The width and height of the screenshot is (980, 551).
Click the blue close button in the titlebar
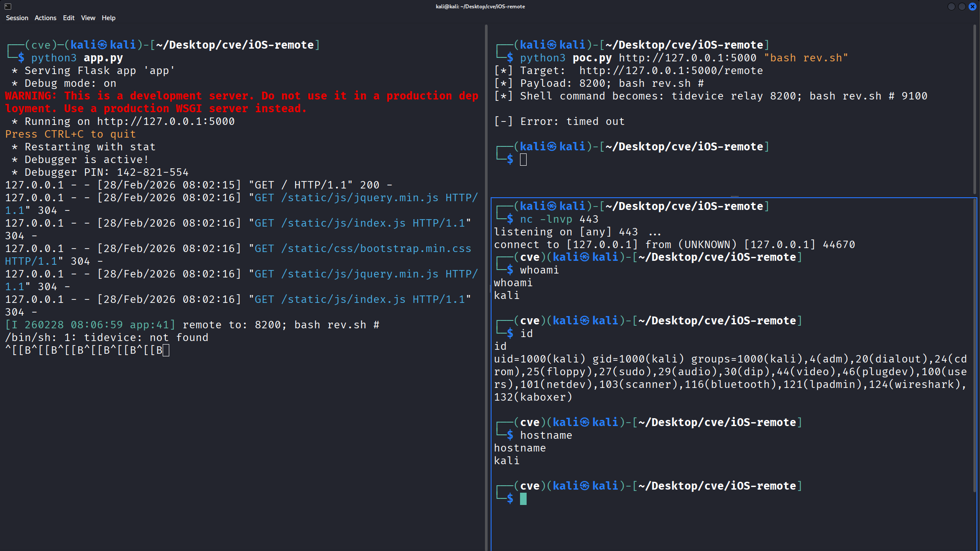[973, 7]
